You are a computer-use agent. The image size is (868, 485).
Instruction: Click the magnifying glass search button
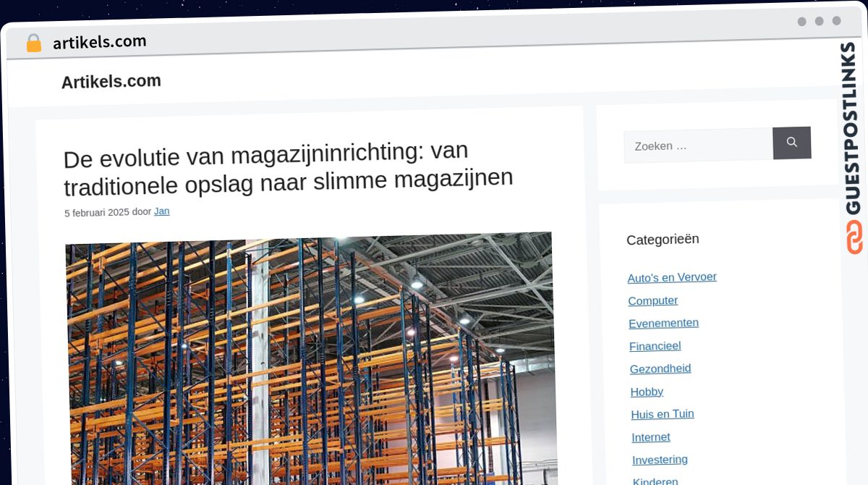(x=791, y=143)
